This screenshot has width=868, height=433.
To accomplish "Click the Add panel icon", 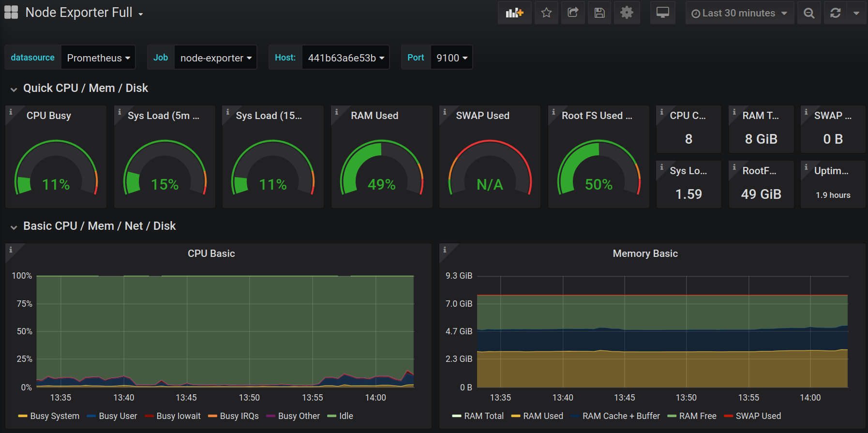I will pyautogui.click(x=514, y=13).
